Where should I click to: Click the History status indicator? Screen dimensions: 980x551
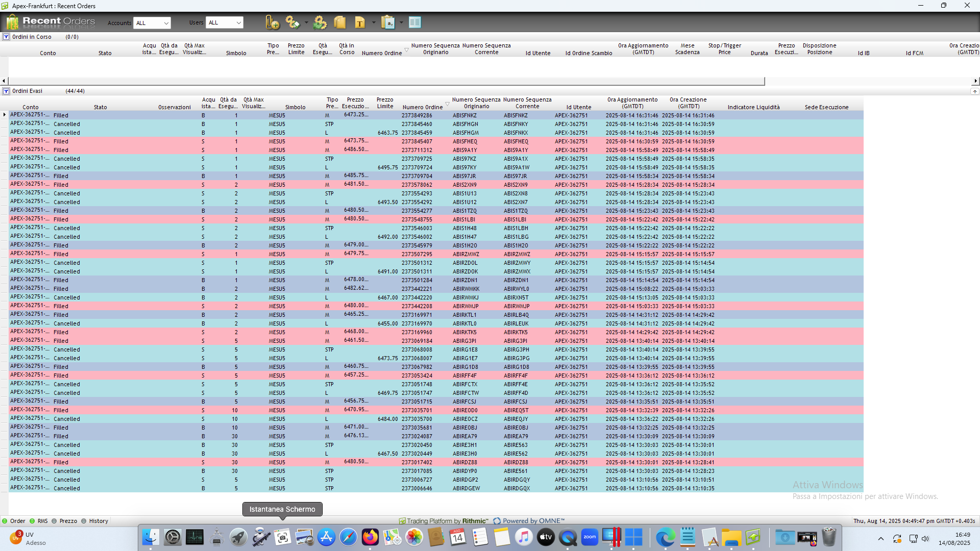click(x=98, y=521)
